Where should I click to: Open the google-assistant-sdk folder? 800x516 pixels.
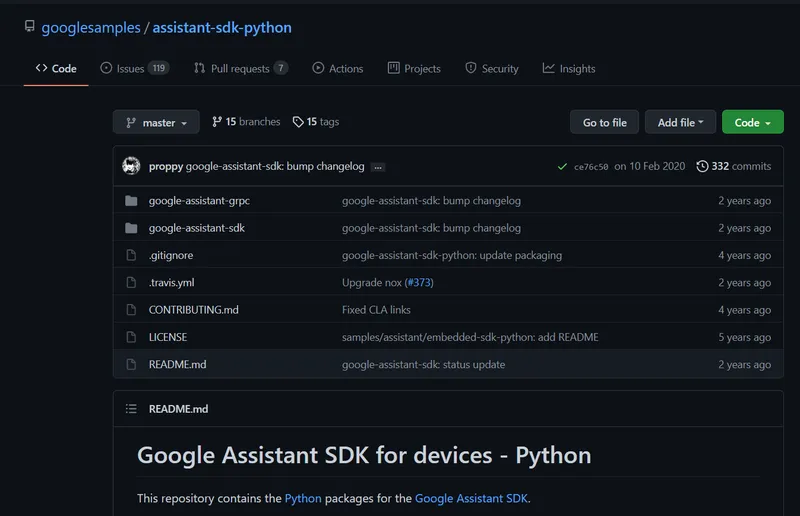197,228
